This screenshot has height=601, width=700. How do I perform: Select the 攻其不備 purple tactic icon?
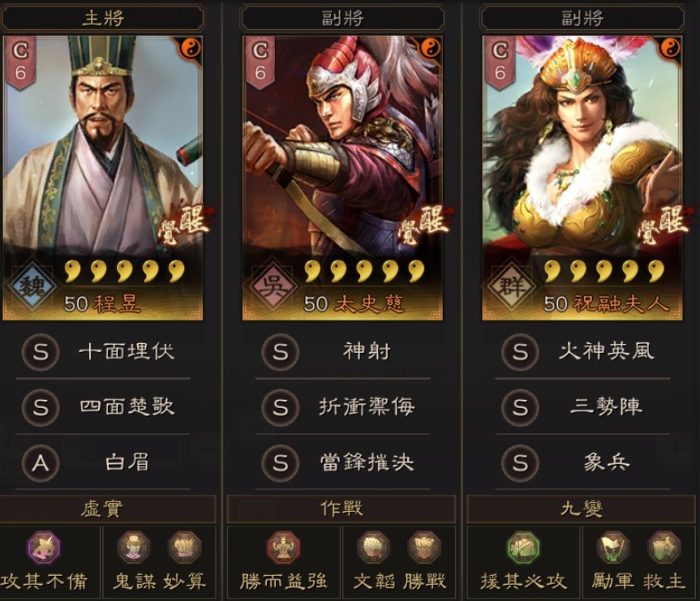(43, 547)
